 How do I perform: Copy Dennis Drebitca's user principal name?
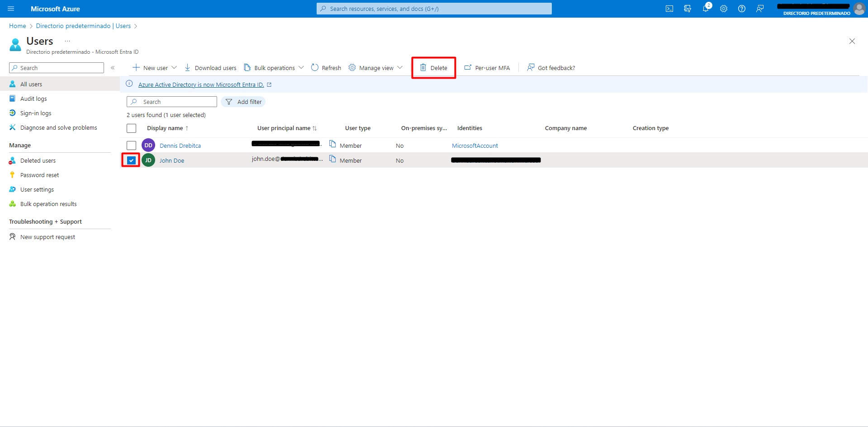point(332,144)
